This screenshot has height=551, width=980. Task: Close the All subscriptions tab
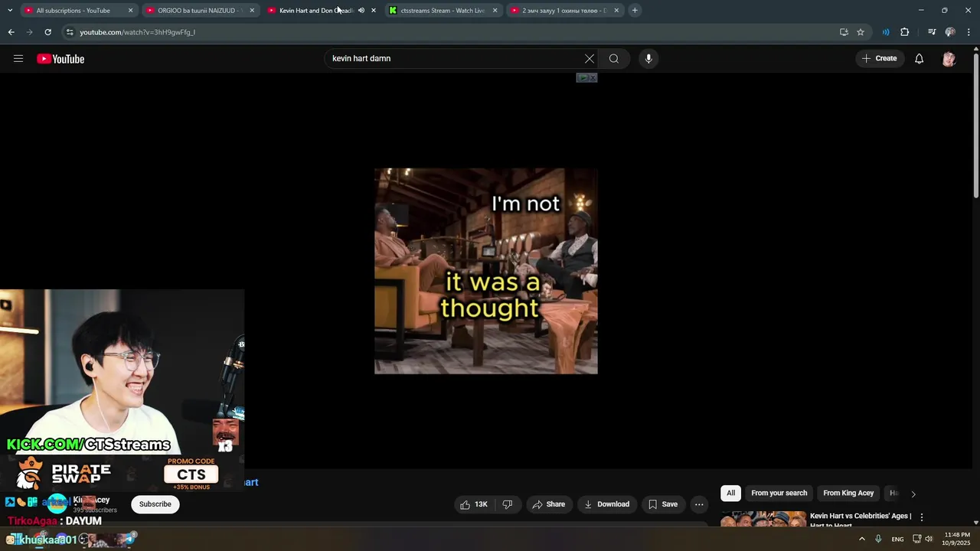click(x=130, y=11)
